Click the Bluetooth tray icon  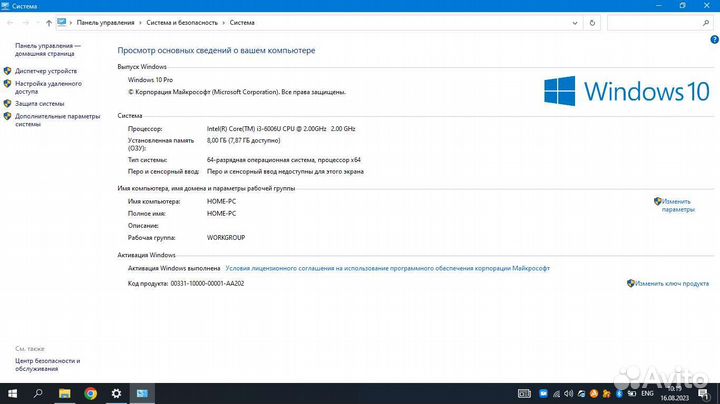pos(619,394)
